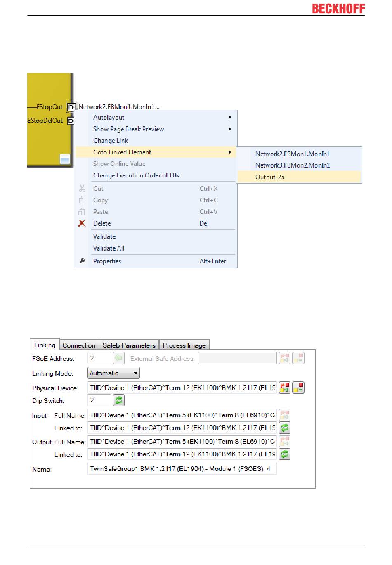The width and height of the screenshot is (392, 565).
Task: Click the Output Full Name field
Action: click(182, 441)
